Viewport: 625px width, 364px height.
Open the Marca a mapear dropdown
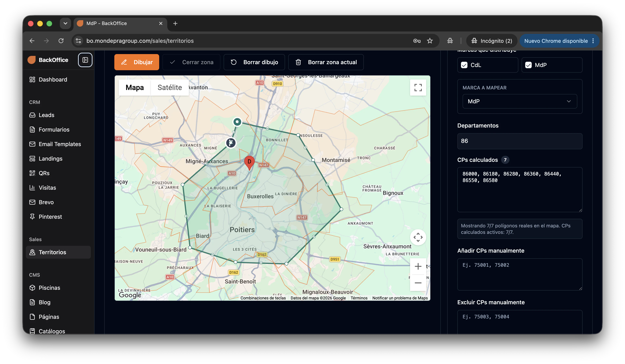(520, 101)
